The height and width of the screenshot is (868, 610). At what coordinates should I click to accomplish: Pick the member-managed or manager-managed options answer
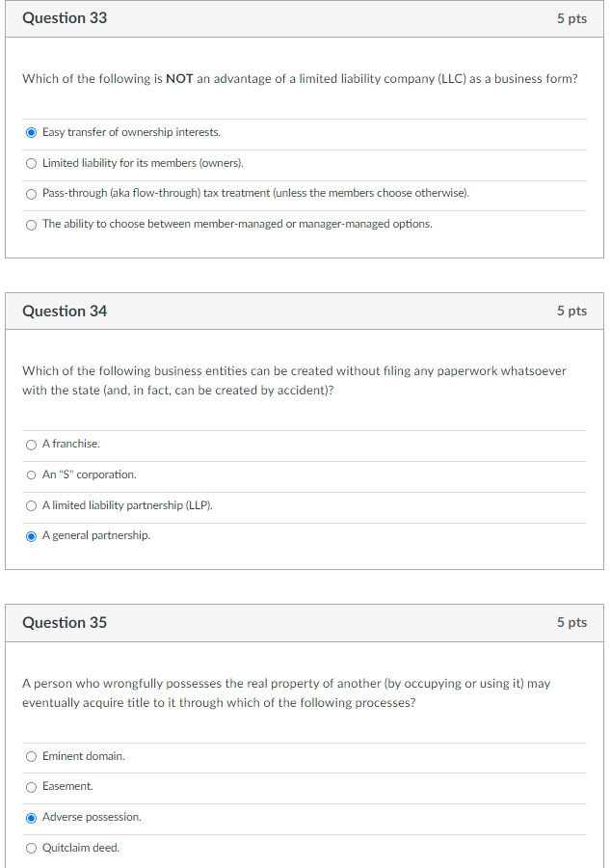pyautogui.click(x=31, y=225)
